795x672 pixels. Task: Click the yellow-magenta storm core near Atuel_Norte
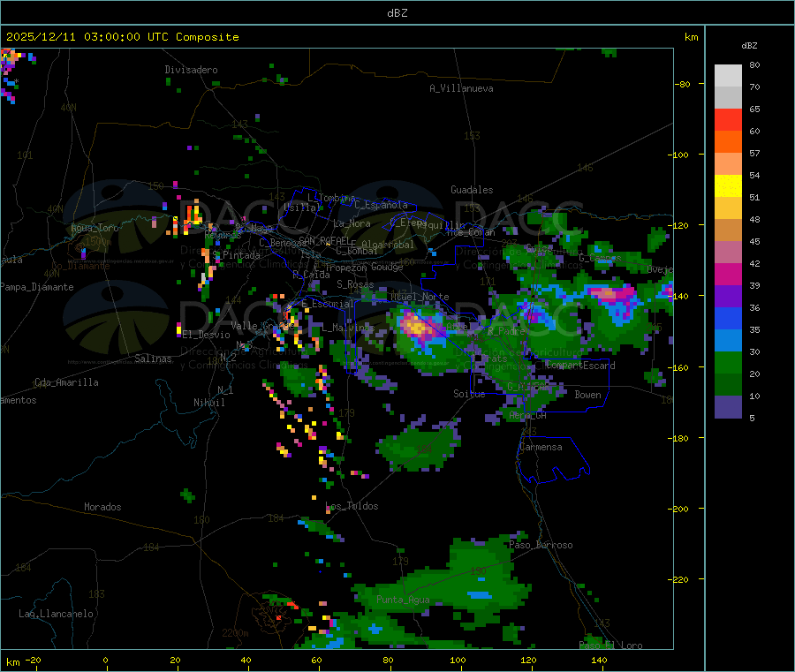pos(417,327)
